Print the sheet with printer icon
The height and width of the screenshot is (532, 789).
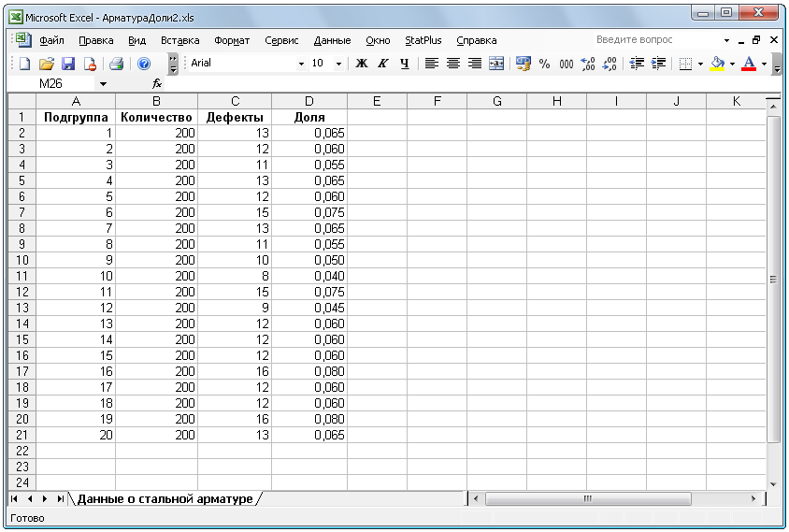(116, 64)
